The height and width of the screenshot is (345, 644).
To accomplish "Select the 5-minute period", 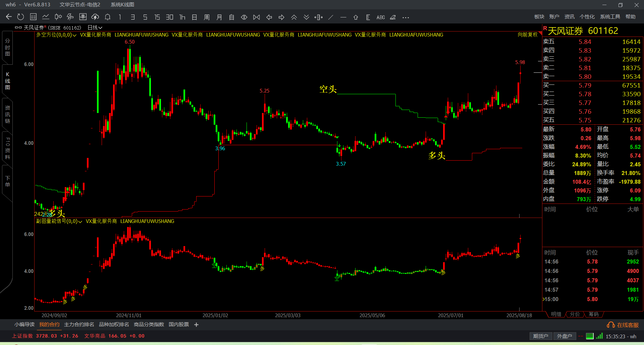I will (145, 17).
